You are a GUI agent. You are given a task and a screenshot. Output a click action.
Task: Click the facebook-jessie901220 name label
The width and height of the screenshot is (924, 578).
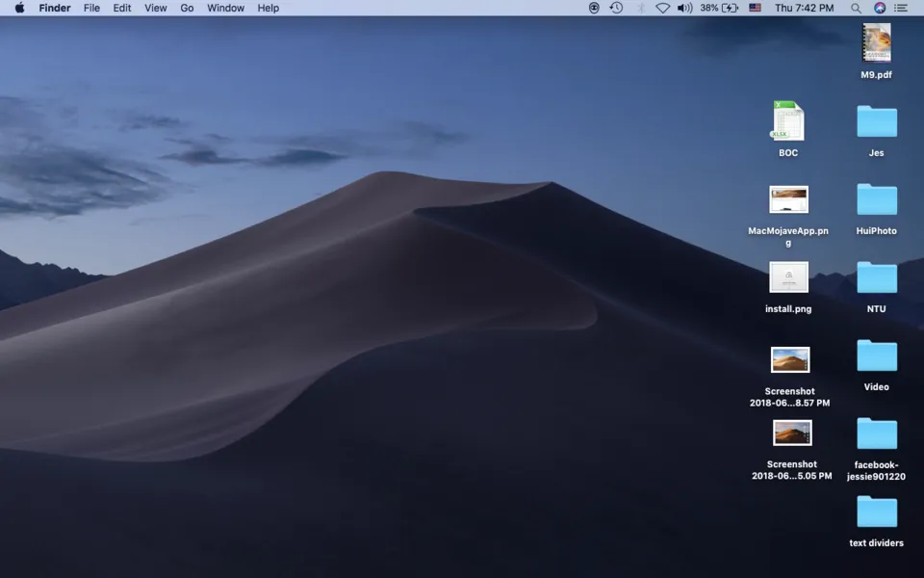pyautogui.click(x=876, y=470)
